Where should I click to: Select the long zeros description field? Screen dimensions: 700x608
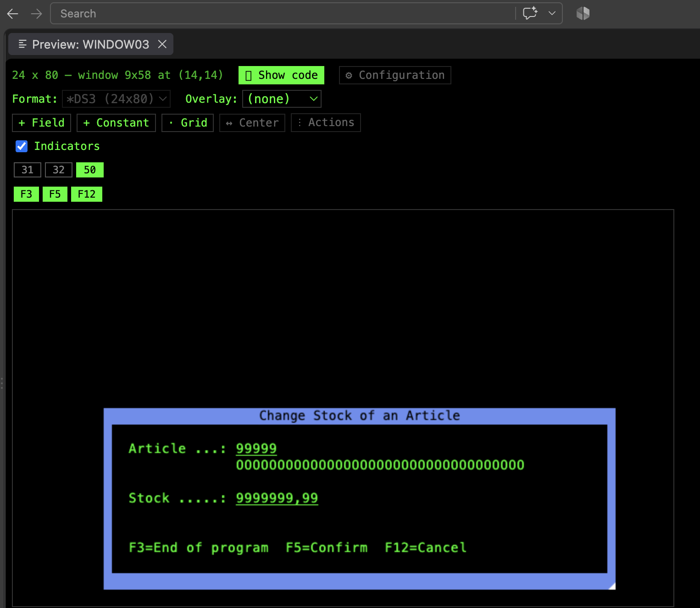coord(380,465)
